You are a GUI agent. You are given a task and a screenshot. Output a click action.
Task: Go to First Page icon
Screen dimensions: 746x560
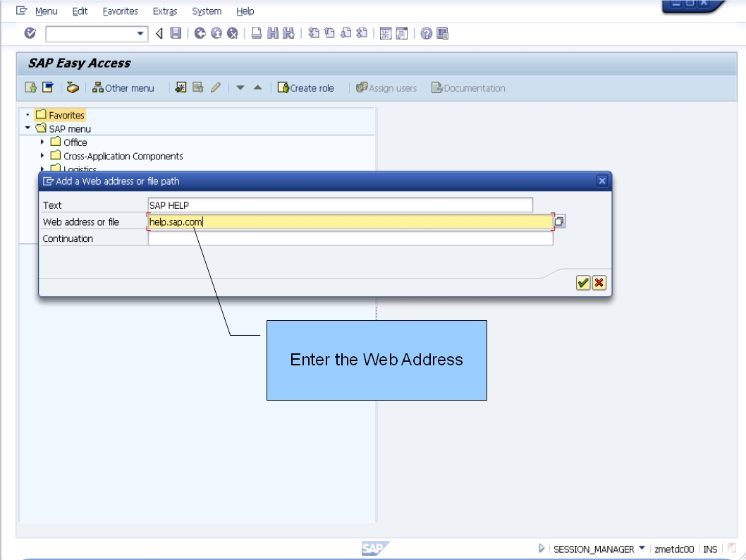[x=314, y=33]
